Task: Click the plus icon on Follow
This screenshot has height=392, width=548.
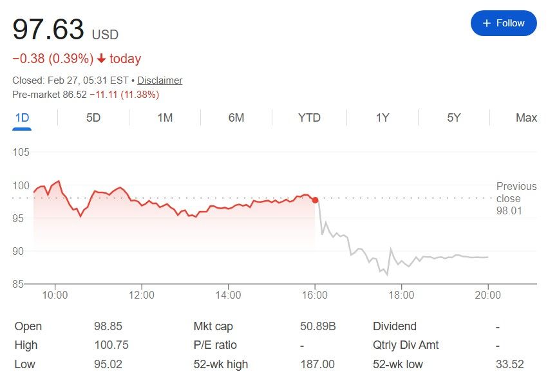Action: pyautogui.click(x=486, y=23)
